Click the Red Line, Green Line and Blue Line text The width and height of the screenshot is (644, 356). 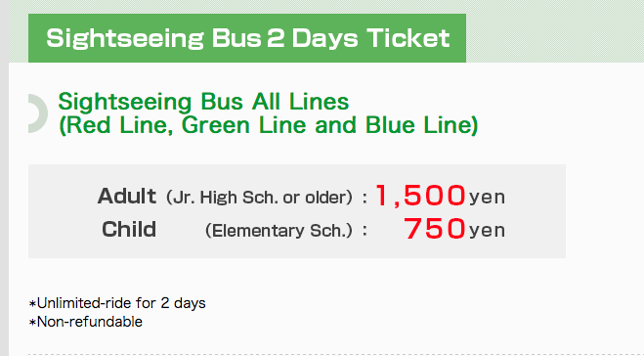268,125
